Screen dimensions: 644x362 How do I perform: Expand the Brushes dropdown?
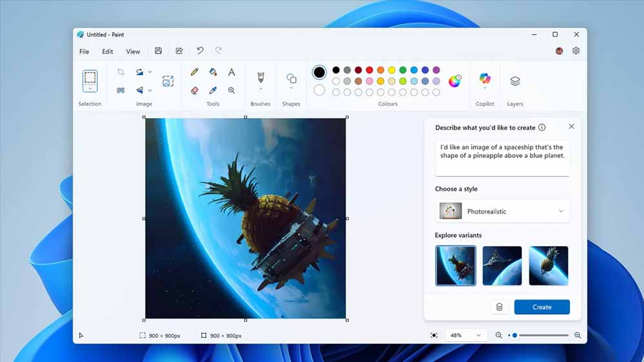[x=260, y=88]
